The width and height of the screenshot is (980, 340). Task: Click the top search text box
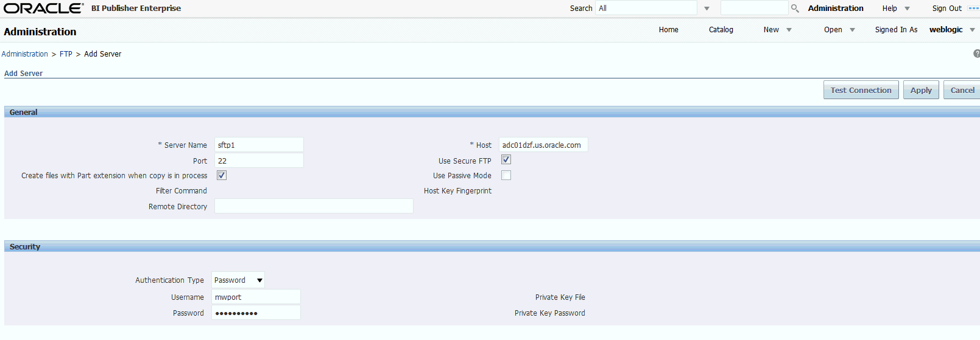[x=754, y=8]
